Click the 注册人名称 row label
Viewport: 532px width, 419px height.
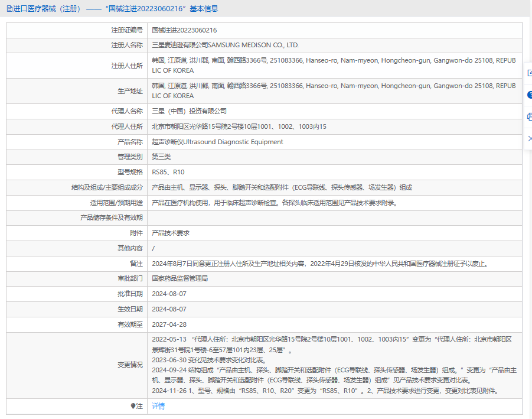point(127,45)
